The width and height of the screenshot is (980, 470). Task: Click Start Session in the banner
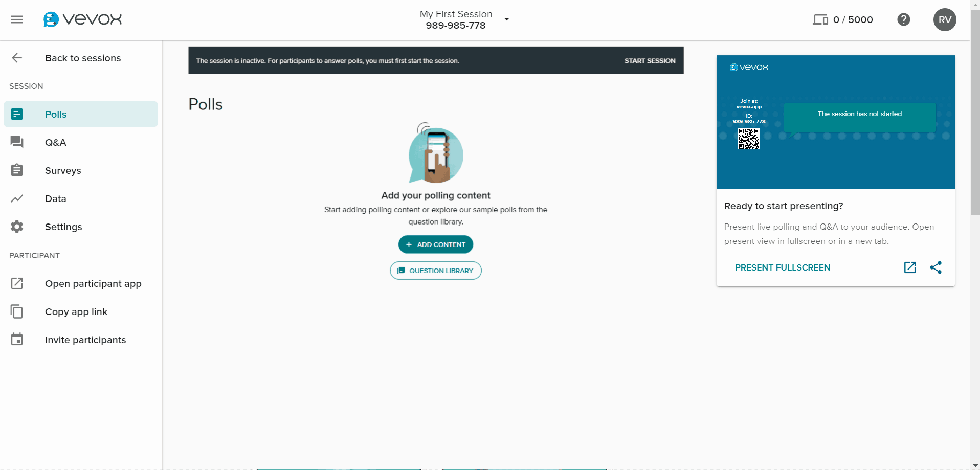tap(650, 60)
